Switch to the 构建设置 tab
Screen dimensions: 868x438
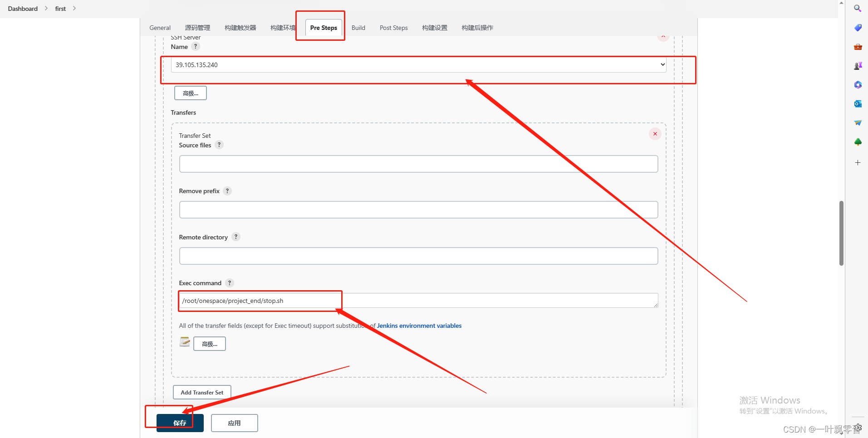point(434,28)
